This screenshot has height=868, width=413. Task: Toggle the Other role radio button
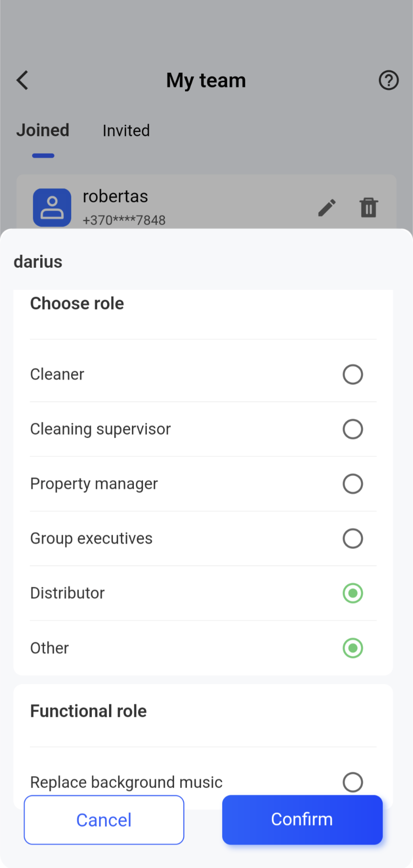pyautogui.click(x=353, y=648)
